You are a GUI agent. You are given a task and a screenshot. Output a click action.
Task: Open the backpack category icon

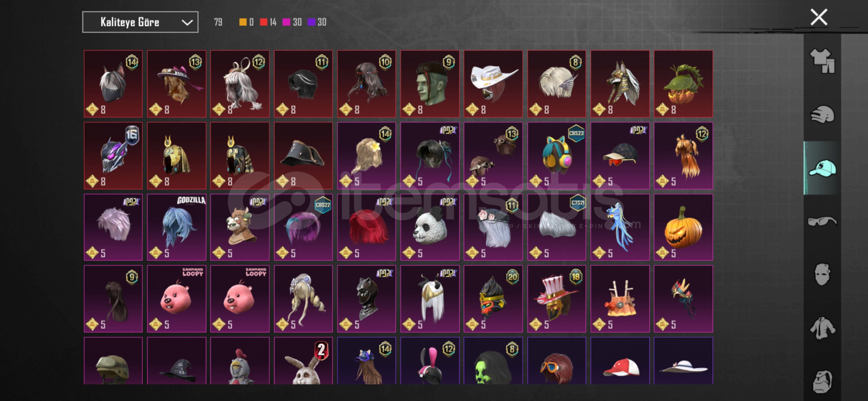coord(822,381)
